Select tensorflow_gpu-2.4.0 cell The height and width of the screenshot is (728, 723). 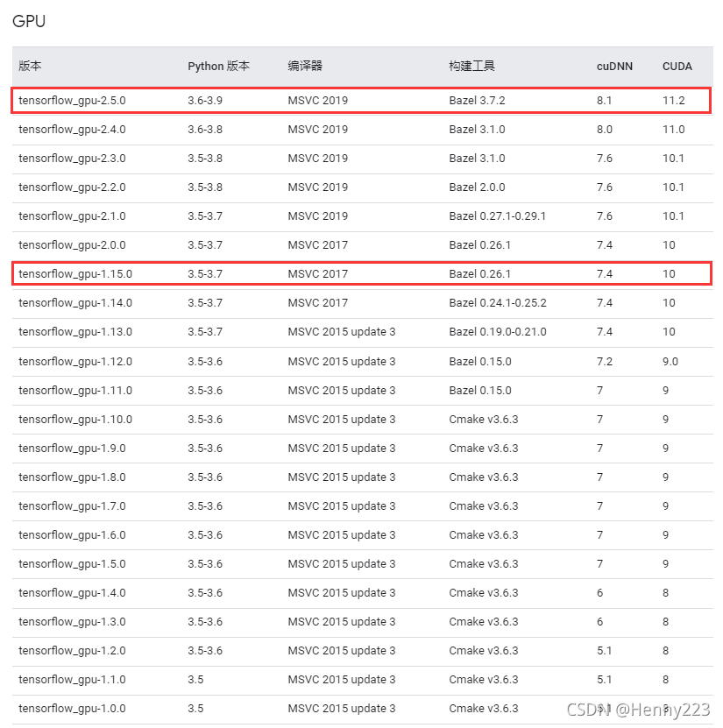pyautogui.click(x=72, y=130)
